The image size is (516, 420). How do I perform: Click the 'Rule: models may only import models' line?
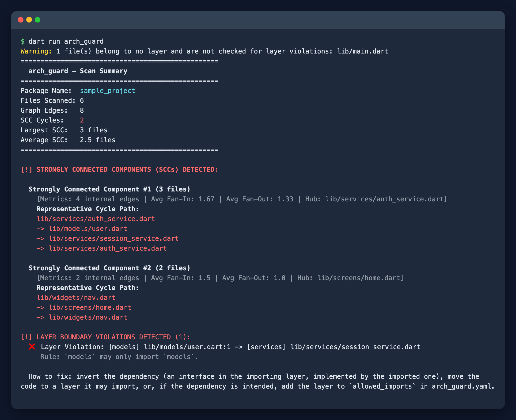(x=119, y=357)
